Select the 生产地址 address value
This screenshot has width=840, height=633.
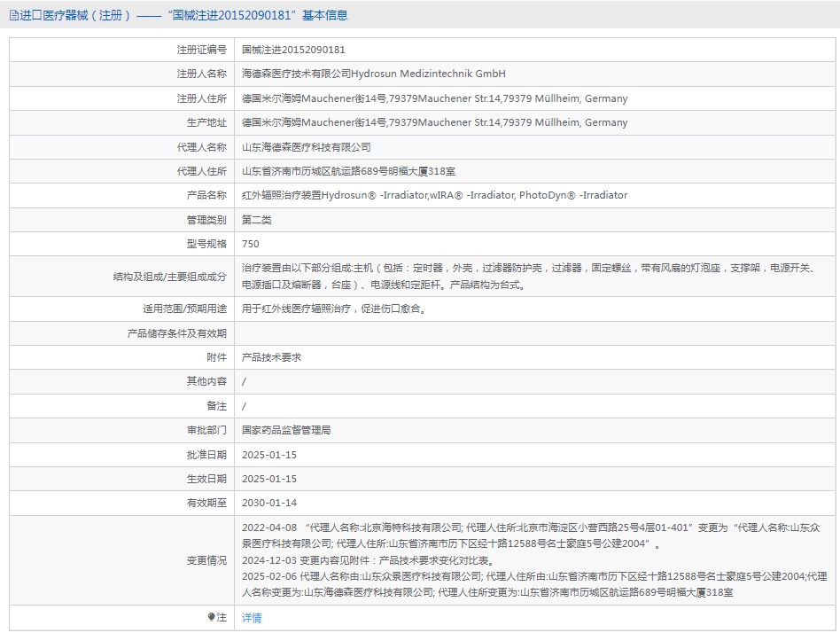pyautogui.click(x=434, y=122)
